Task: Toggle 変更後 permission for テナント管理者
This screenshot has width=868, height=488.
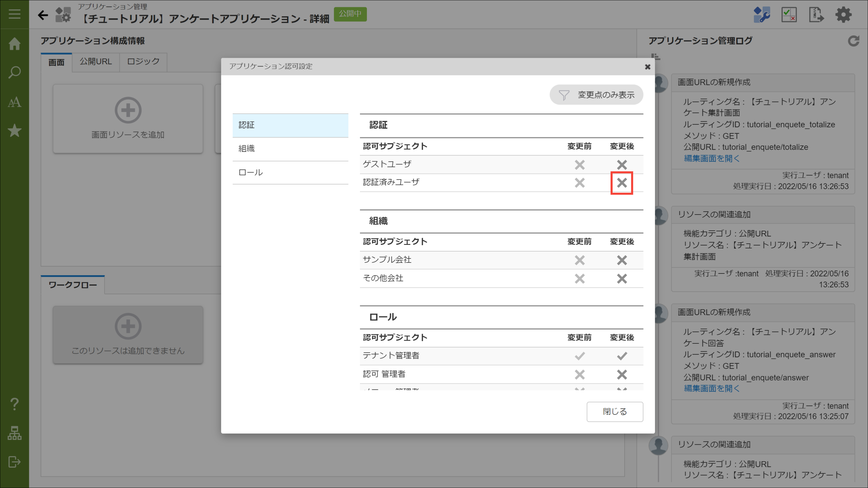Action: (x=622, y=356)
